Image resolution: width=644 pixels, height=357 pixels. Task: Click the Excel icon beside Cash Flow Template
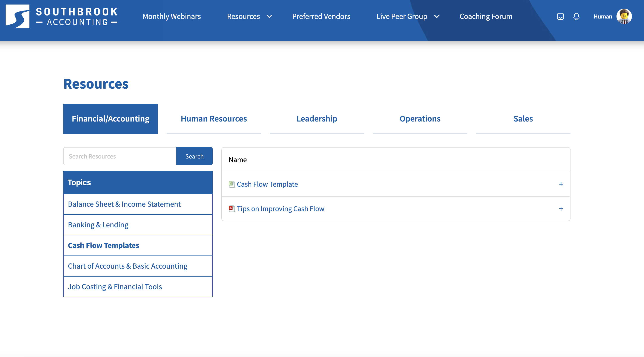click(232, 184)
